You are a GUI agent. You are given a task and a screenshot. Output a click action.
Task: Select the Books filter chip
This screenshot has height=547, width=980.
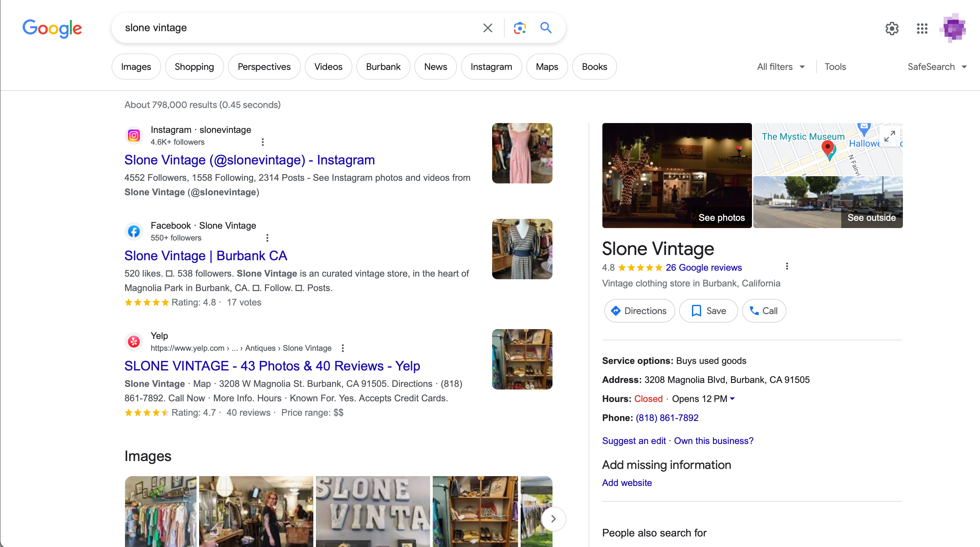pyautogui.click(x=594, y=67)
